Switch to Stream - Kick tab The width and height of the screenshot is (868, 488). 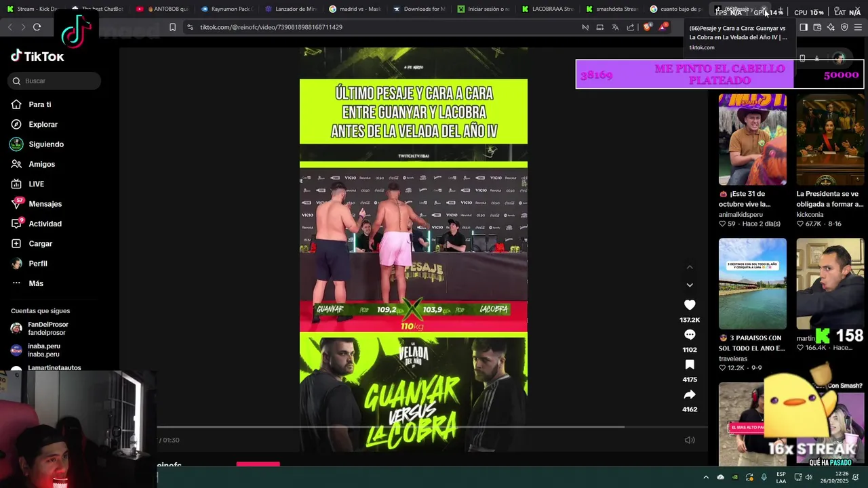32,9
